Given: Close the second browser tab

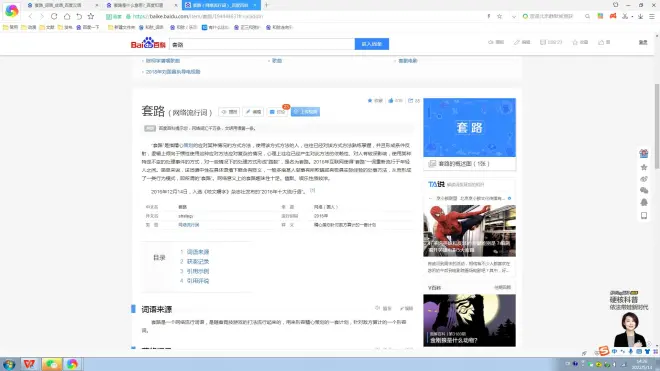Looking at the screenshot, I should (176, 5).
